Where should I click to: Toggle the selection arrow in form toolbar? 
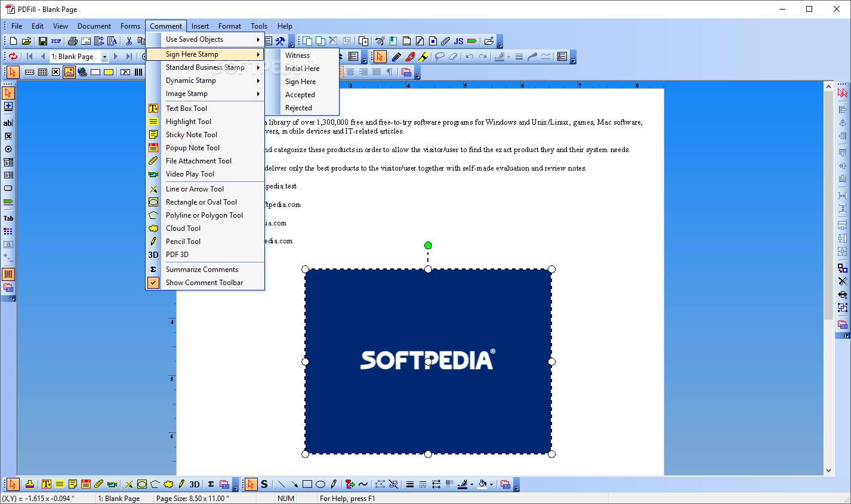click(13, 72)
